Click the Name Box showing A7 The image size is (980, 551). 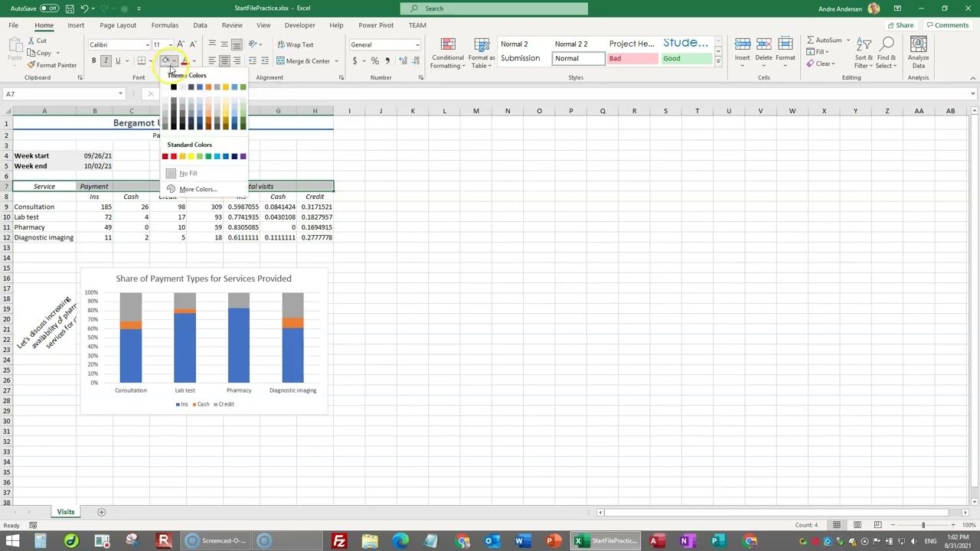[63, 94]
